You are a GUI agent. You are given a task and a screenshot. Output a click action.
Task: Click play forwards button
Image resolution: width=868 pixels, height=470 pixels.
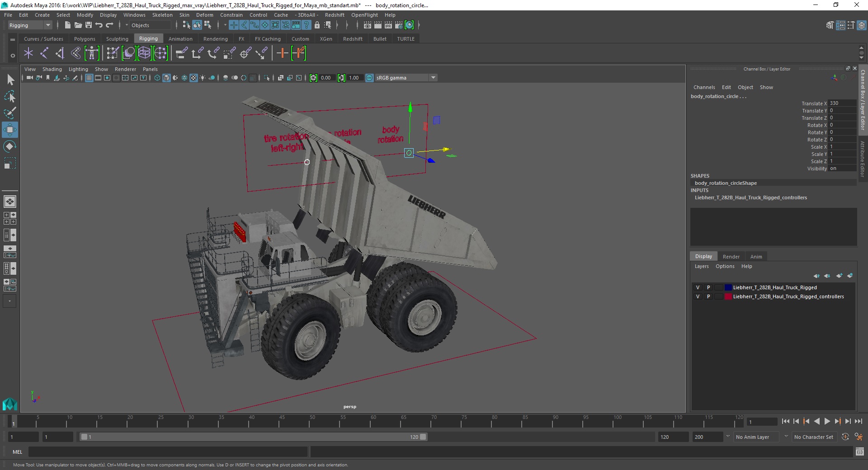(x=827, y=421)
